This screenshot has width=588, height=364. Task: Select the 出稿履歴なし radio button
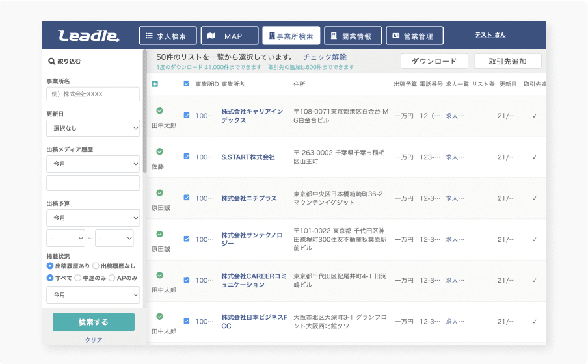tap(96, 266)
